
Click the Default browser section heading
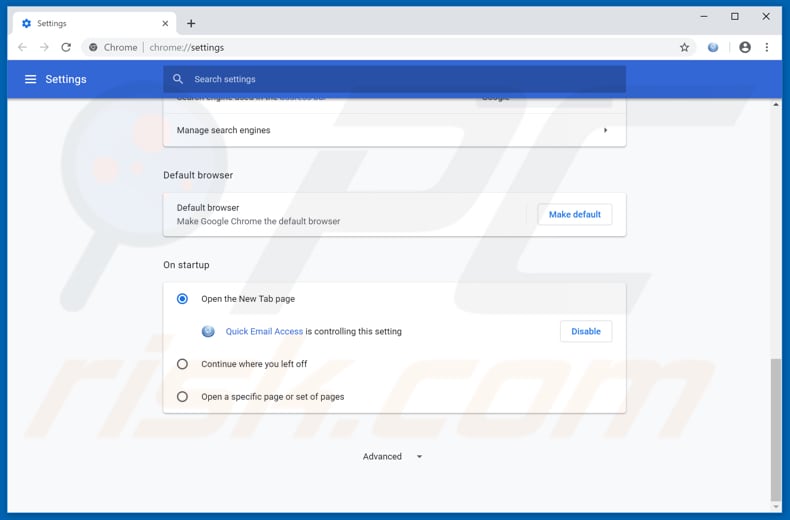(198, 175)
